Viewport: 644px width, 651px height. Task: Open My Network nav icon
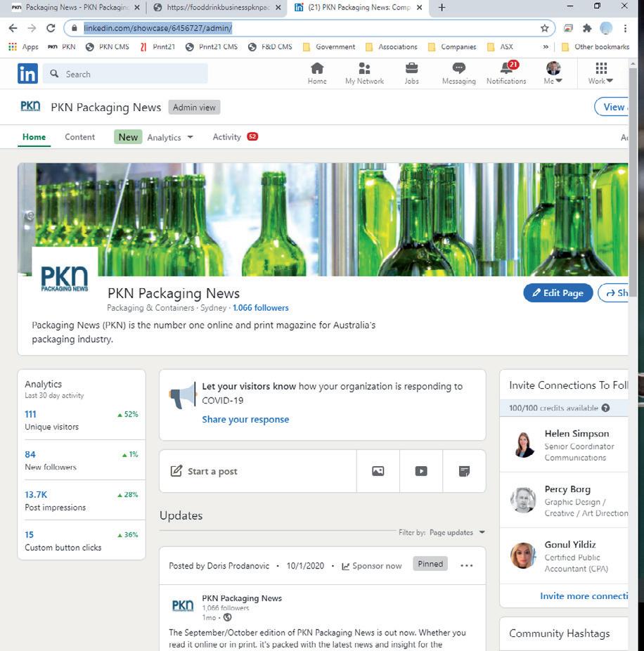pos(364,68)
